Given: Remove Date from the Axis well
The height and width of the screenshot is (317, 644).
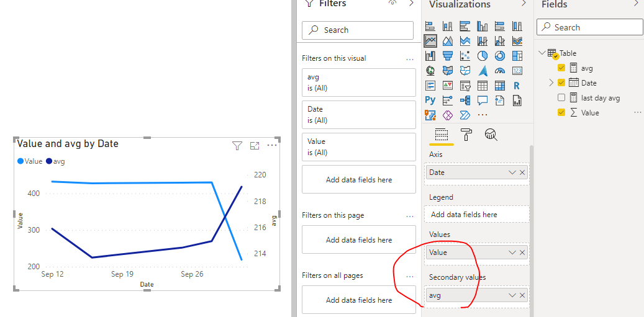Looking at the screenshot, I should click(x=522, y=172).
